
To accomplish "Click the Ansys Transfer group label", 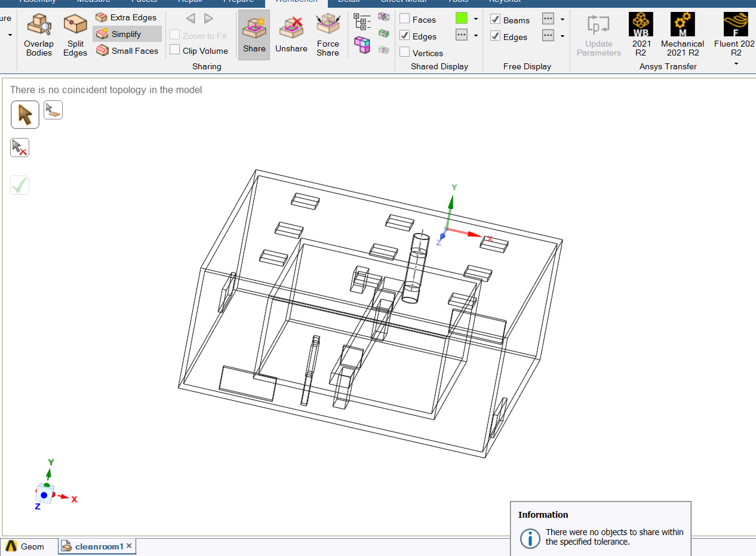I will [x=668, y=66].
